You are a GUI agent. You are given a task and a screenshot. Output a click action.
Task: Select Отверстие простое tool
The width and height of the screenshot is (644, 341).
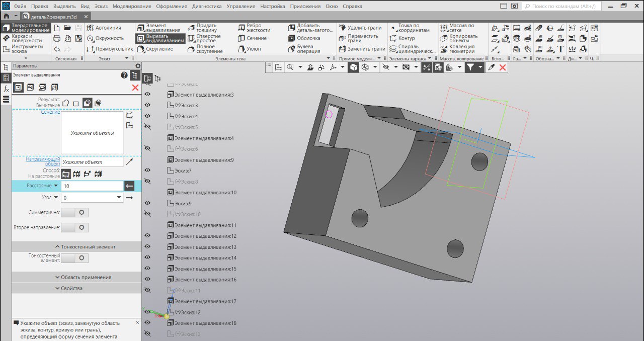(204, 38)
